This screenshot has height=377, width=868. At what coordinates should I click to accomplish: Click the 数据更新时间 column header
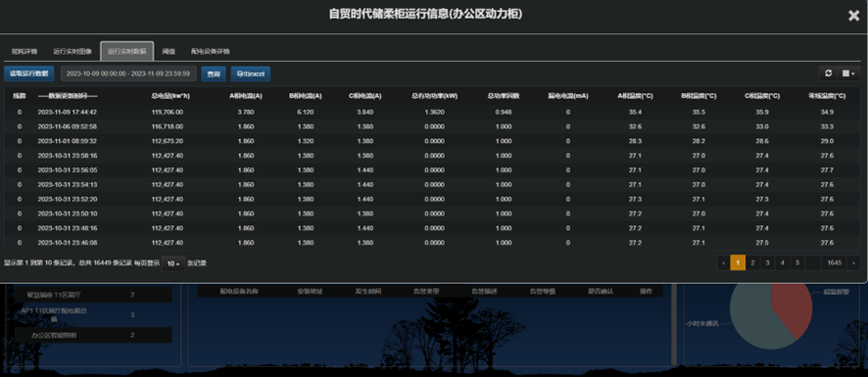pyautogui.click(x=68, y=96)
